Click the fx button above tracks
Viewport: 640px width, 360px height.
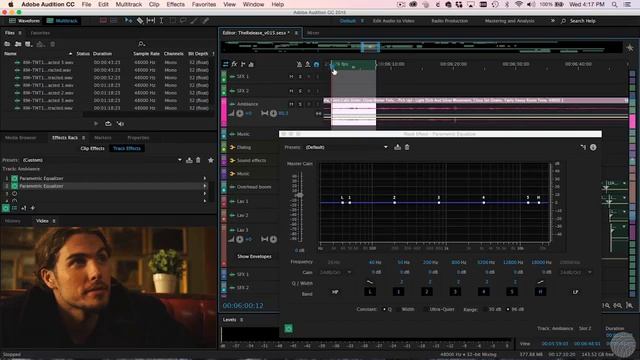tap(234, 64)
